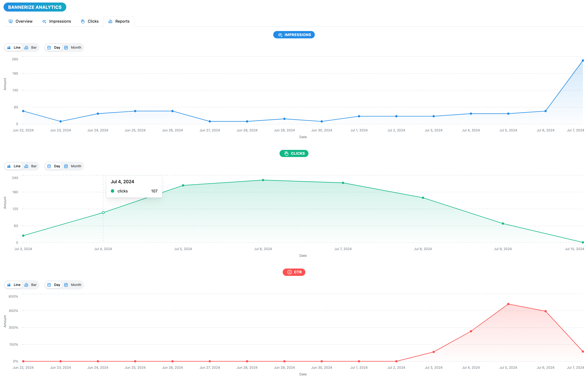Click the Overview tab monitor icon
Viewport: 588px width, 379px height.
click(x=10, y=21)
